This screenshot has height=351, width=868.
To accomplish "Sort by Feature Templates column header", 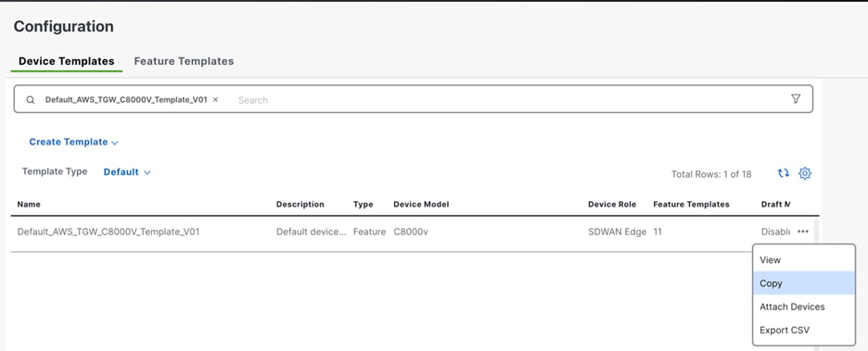I will click(x=691, y=205).
